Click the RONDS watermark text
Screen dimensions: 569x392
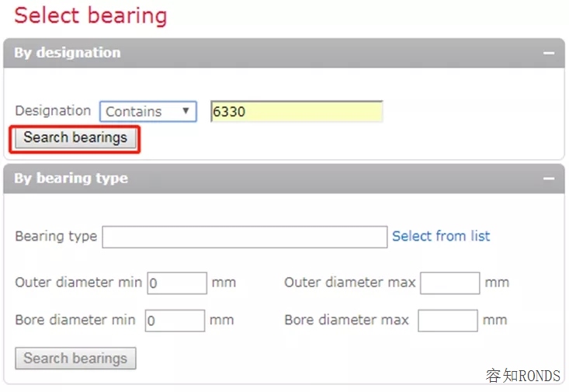523,376
